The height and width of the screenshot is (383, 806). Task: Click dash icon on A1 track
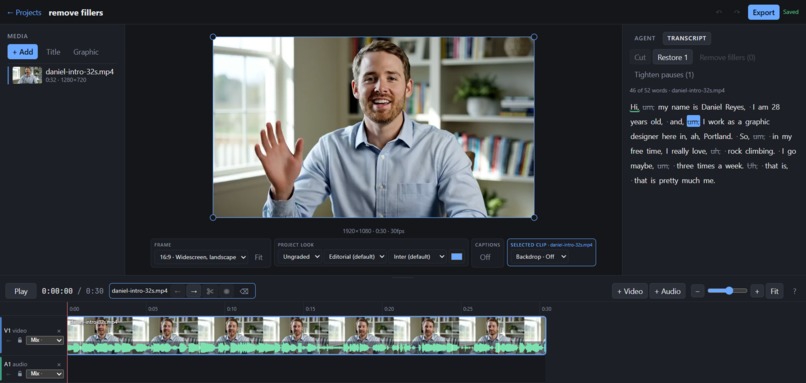click(9, 374)
